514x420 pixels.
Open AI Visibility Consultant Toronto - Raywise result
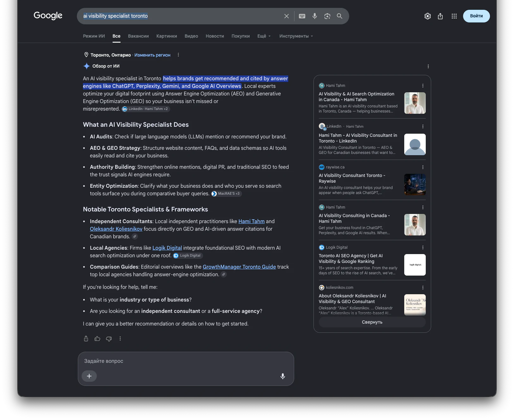pos(352,178)
